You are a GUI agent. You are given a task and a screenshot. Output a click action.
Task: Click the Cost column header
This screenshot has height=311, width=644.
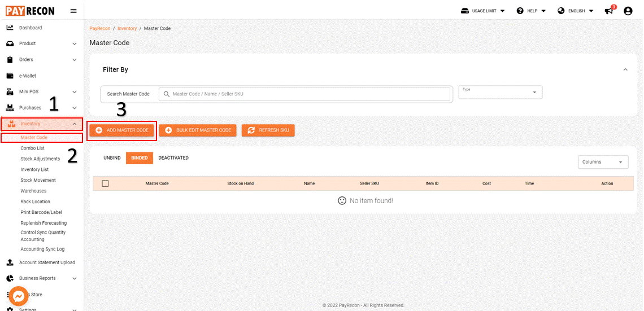(x=487, y=183)
